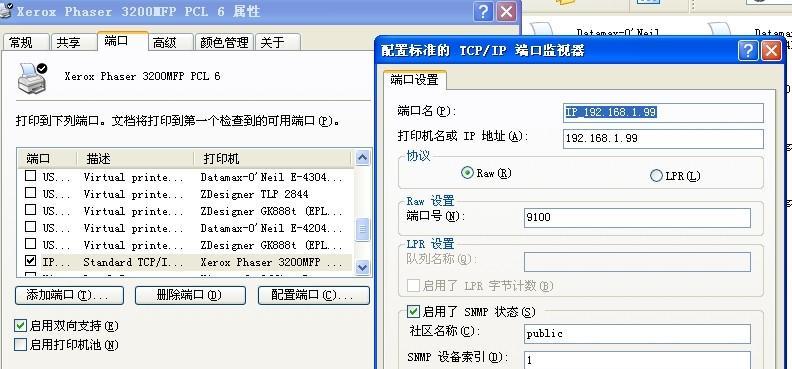Click the 端口 column header
Screen dimensions: 792x369
pyautogui.click(x=47, y=159)
